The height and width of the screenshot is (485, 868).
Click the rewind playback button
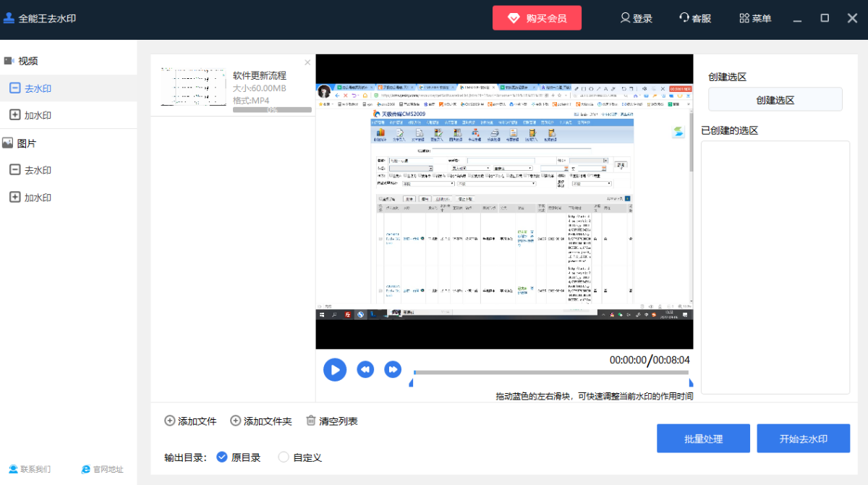[366, 370]
